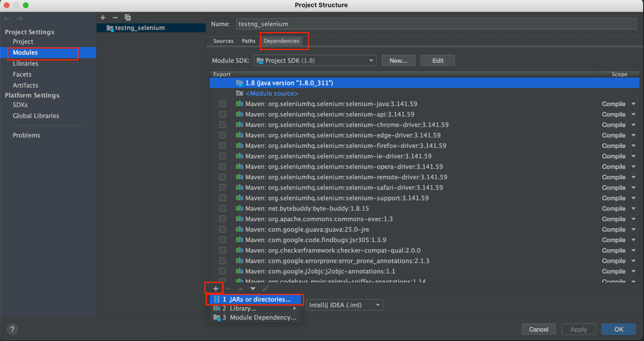Viewport: 644px width, 341px height.
Task: Open scope dropdown for j2objc-annotations
Action: point(634,271)
